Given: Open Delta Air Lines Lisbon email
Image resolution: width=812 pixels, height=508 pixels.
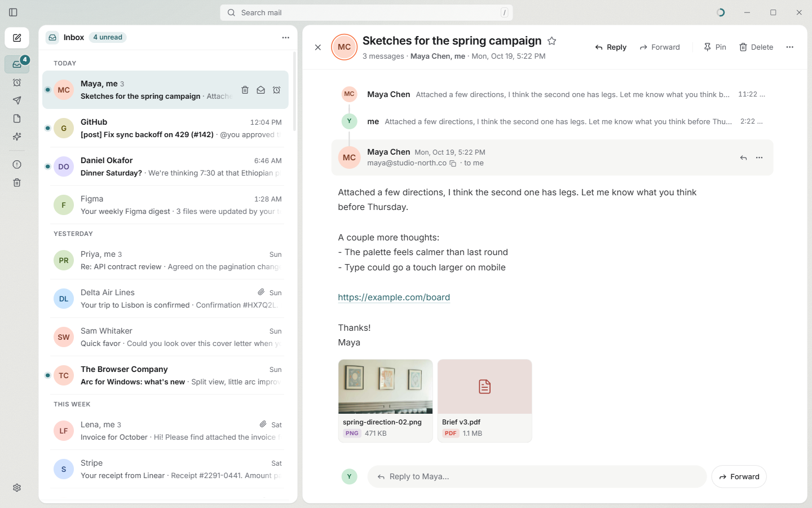Looking at the screenshot, I should [165, 299].
